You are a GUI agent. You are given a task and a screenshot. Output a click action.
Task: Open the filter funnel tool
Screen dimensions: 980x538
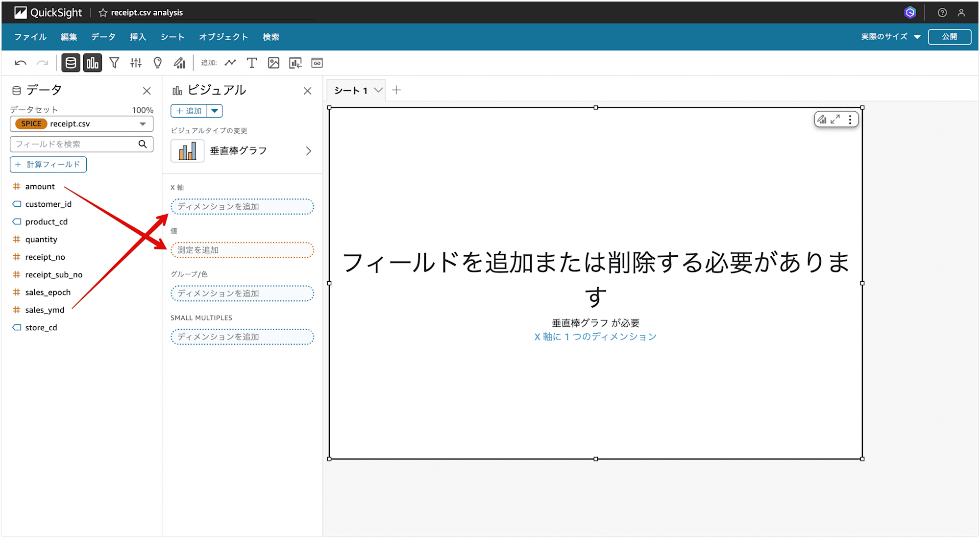pyautogui.click(x=114, y=63)
